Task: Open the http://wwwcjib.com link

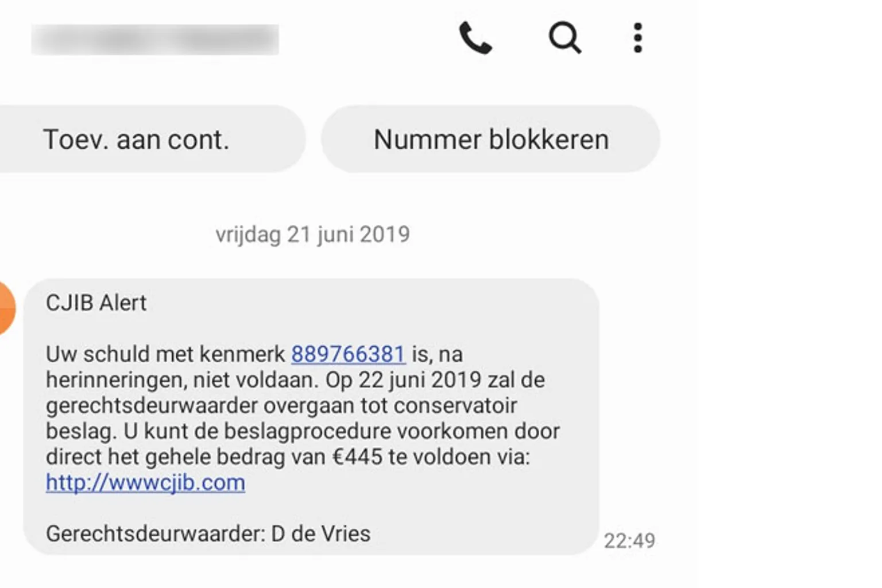Action: pyautogui.click(x=145, y=482)
